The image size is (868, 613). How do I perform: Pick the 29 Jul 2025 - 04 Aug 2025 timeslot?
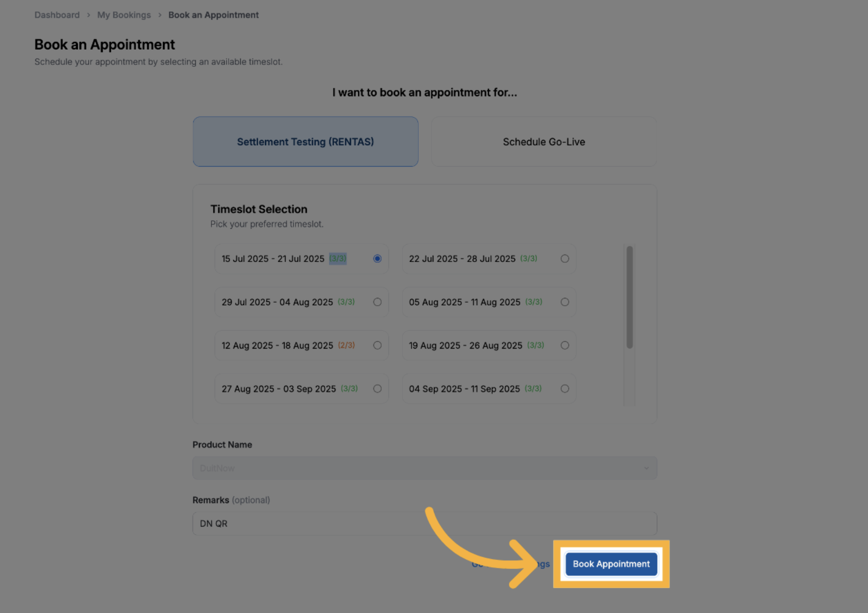tap(377, 302)
